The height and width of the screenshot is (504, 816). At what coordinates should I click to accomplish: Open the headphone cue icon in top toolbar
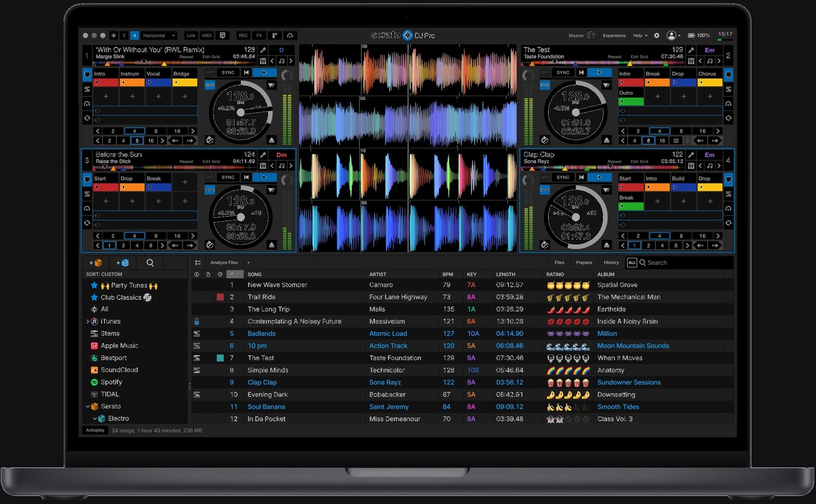pos(290,36)
